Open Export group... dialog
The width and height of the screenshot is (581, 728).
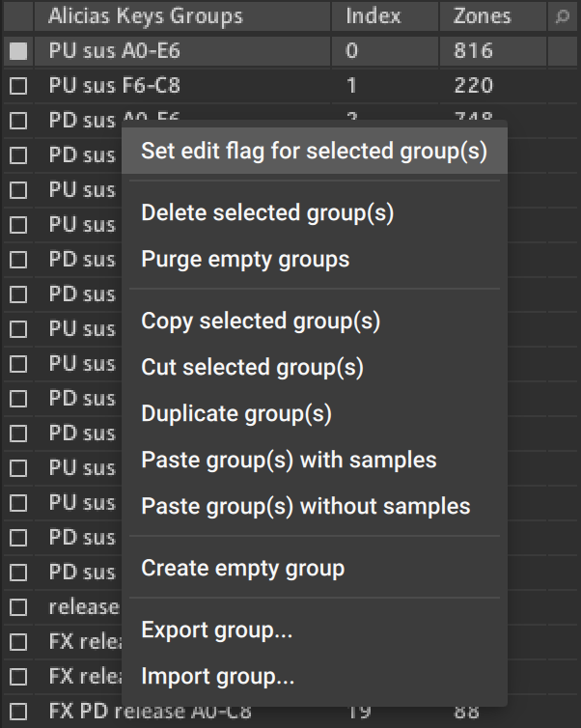coord(216,630)
